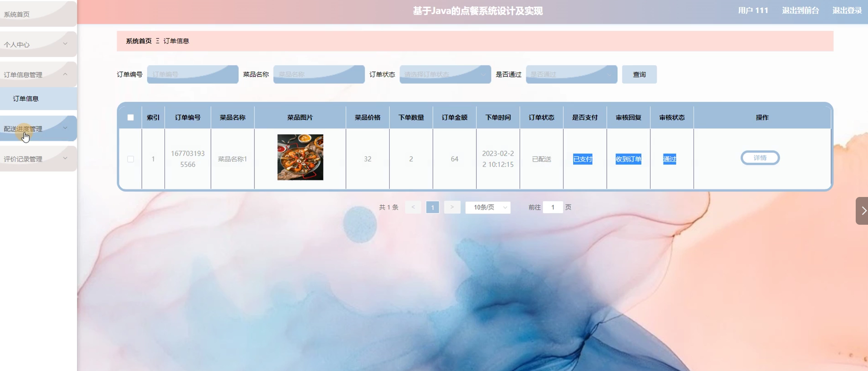Open the dish thumbnail image in row 1
Viewport: 868px width, 371px height.
point(300,157)
